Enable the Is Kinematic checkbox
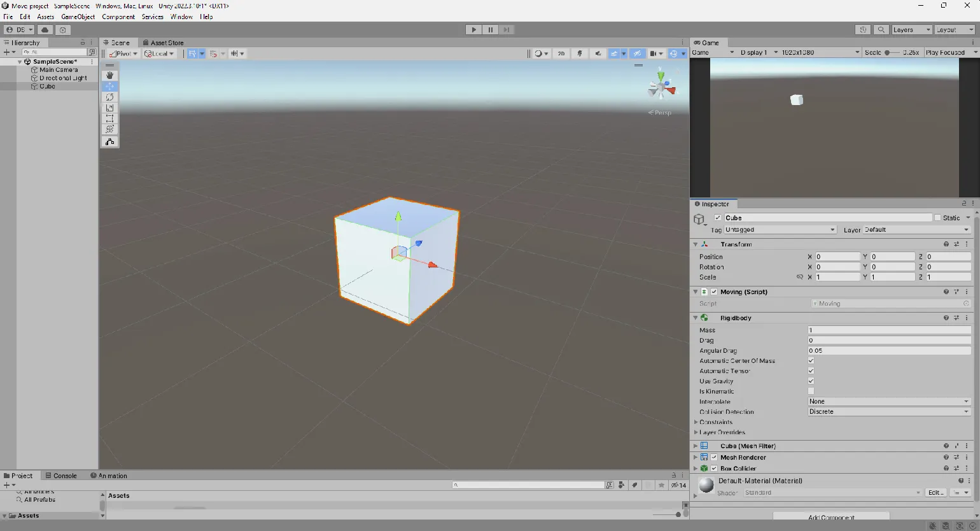980x531 pixels. (x=811, y=392)
